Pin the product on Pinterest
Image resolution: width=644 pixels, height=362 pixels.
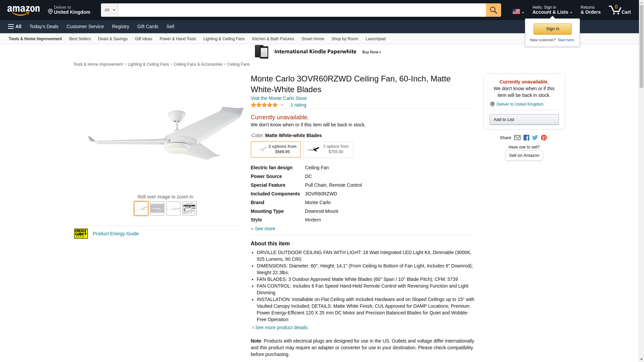pyautogui.click(x=544, y=138)
